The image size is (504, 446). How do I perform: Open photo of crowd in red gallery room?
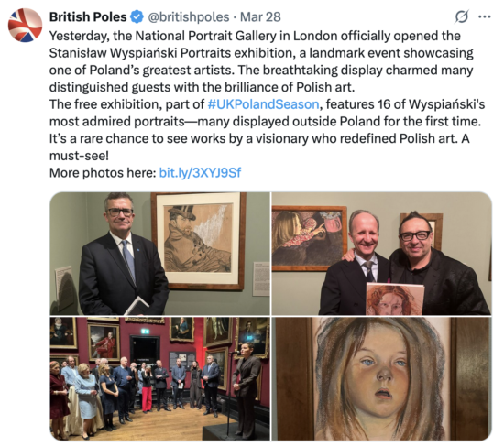[159, 378]
